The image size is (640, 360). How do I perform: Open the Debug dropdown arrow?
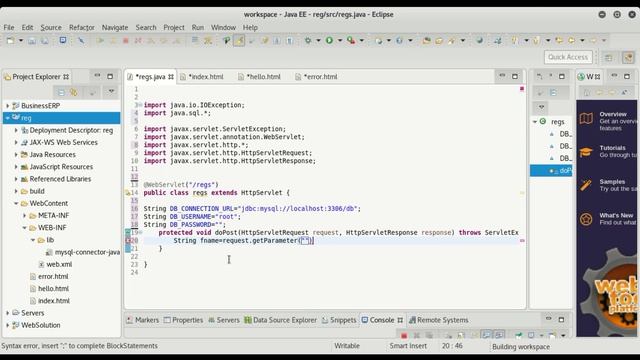point(318,40)
